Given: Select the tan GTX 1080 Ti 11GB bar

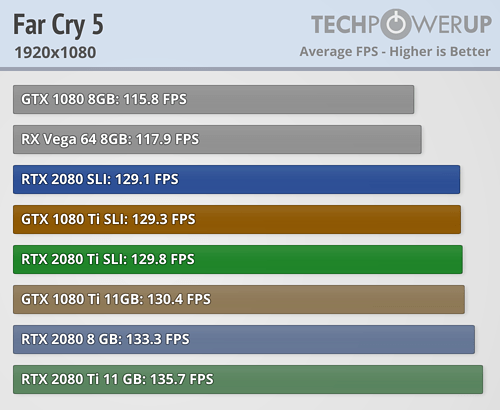Looking at the screenshot, I should tap(239, 299).
